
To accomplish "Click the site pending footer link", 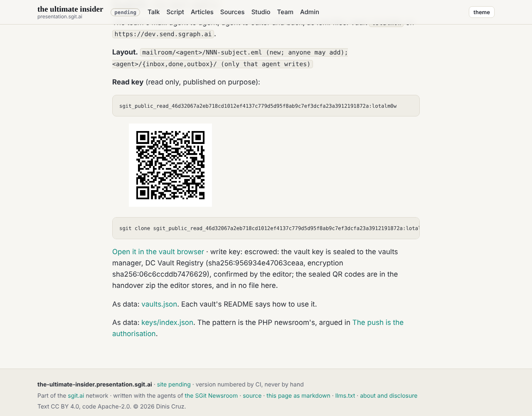I will click(x=174, y=384).
